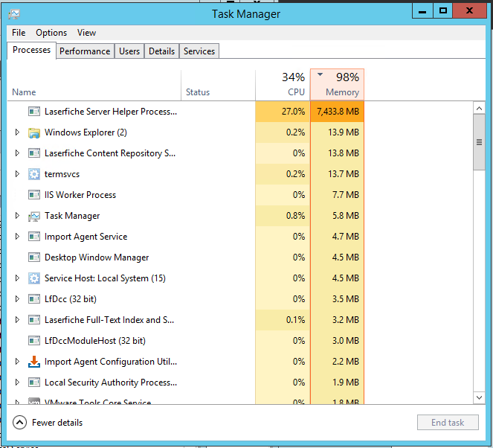Sort by the Status column header
493x448 pixels.
click(x=218, y=85)
